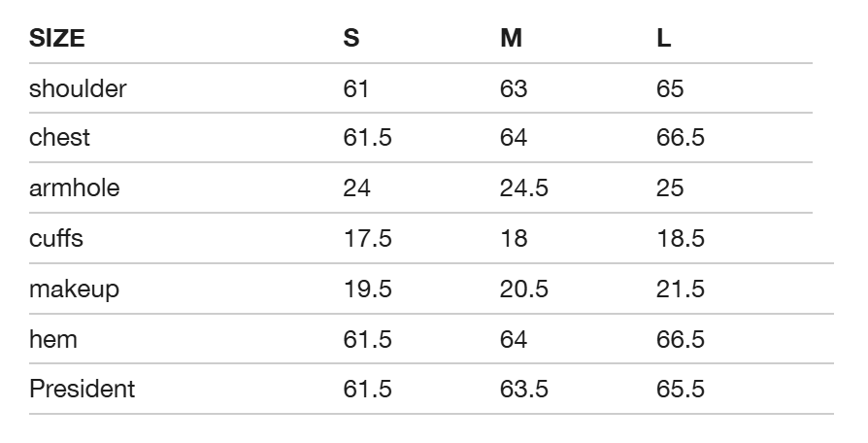Select shoulder value 61 for size S
This screenshot has height=443, width=868.
tap(356, 88)
